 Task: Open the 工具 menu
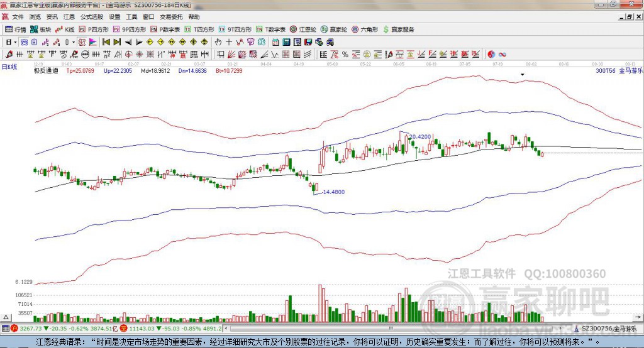(x=131, y=17)
